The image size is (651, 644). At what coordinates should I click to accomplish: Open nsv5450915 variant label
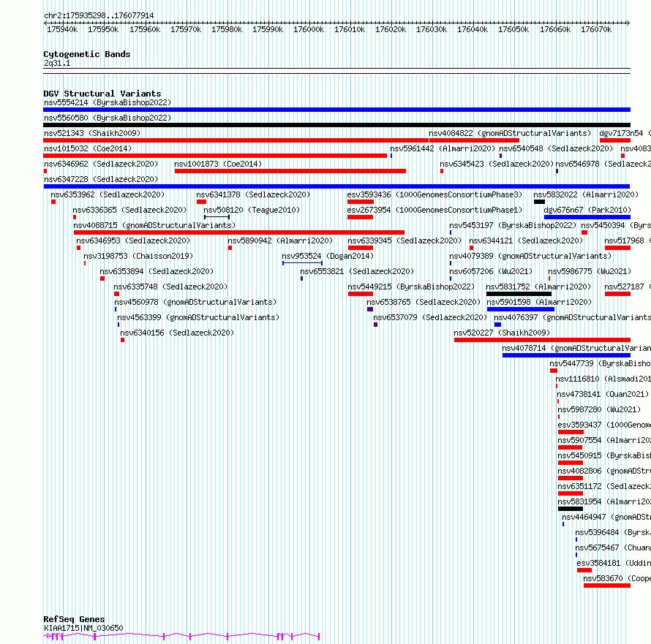pyautogui.click(x=604, y=455)
